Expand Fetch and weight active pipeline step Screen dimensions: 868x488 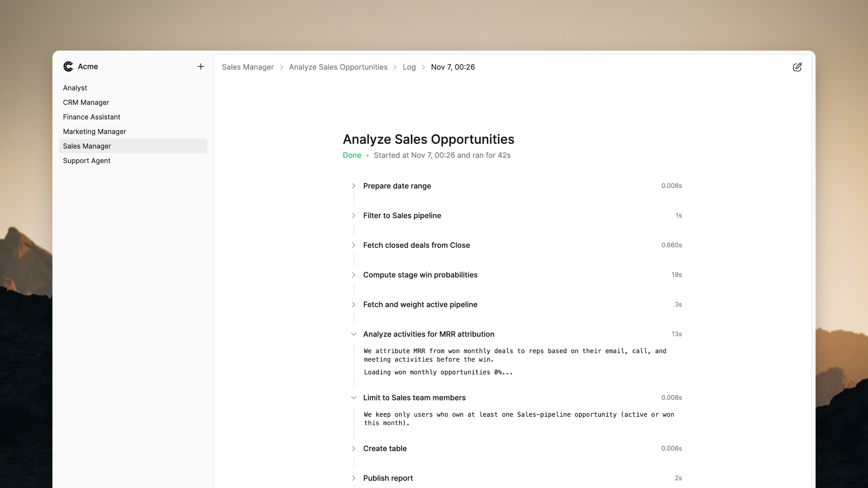coord(353,304)
